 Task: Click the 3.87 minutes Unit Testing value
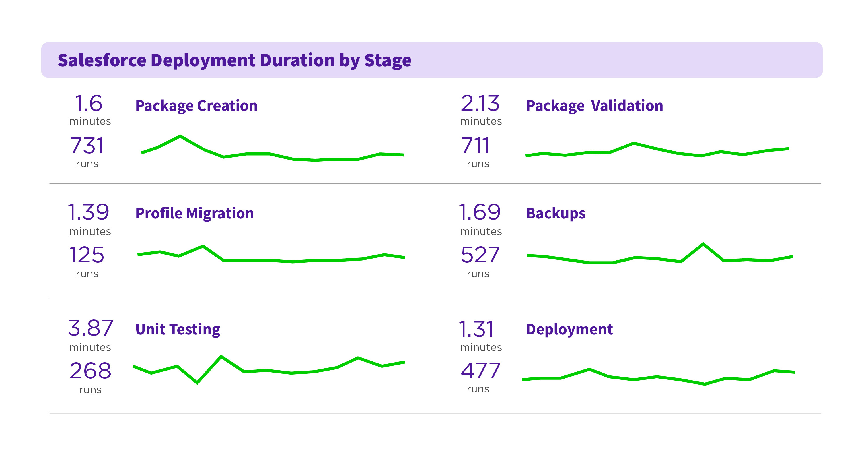(90, 328)
